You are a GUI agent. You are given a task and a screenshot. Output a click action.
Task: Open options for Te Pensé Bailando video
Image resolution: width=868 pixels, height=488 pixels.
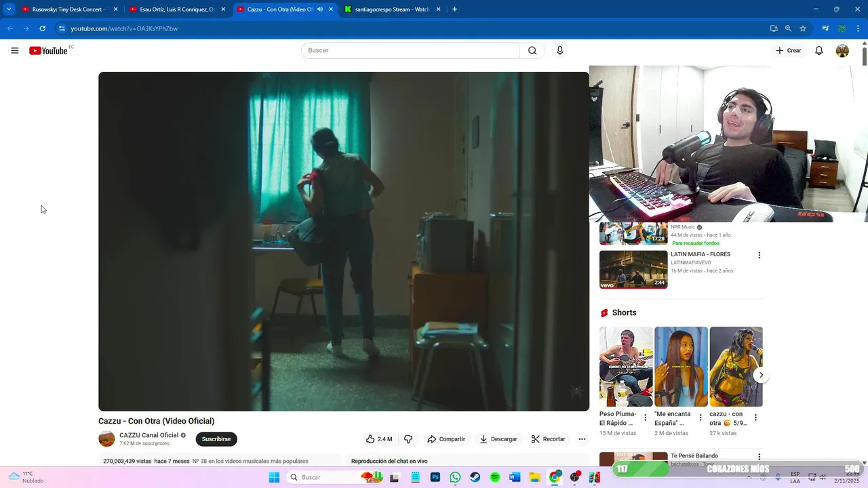[x=759, y=457]
